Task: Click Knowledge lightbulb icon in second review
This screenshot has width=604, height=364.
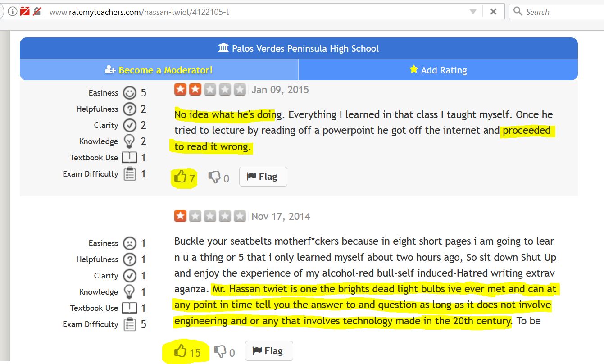Action: pyautogui.click(x=130, y=292)
